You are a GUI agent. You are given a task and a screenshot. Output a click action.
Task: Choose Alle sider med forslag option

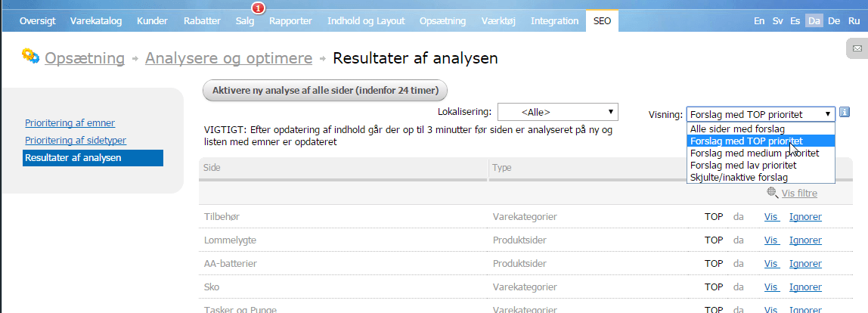point(760,129)
